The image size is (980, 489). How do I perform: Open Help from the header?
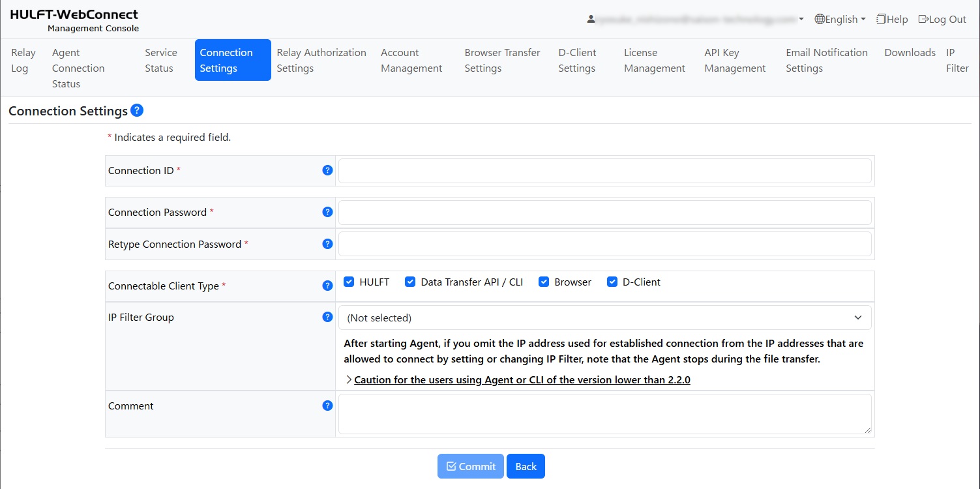pos(892,20)
